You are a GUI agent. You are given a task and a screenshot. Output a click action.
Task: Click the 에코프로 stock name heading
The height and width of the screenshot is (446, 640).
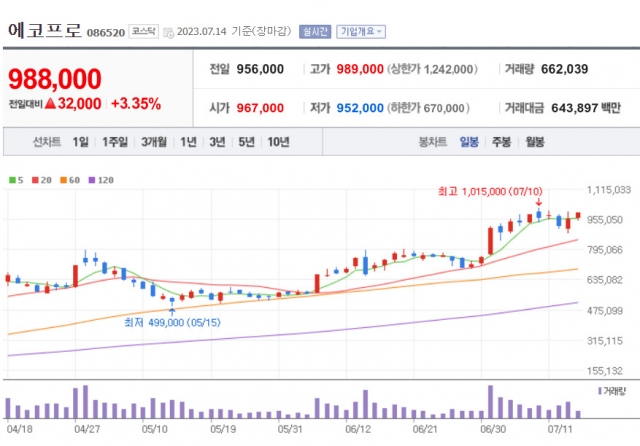[45, 31]
